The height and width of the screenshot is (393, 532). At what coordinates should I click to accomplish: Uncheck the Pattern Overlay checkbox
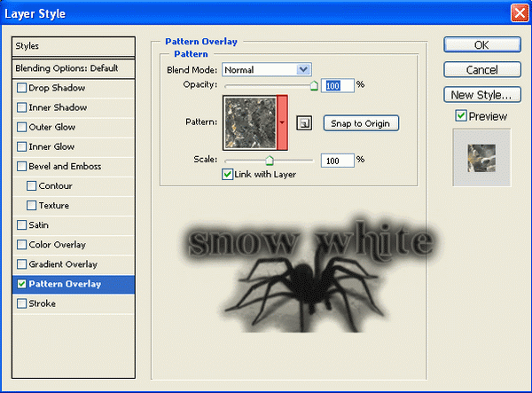22,284
